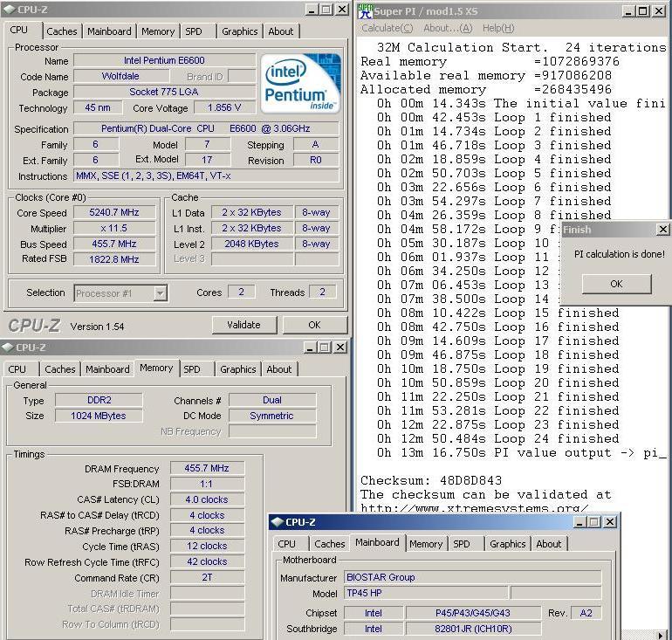Click the Multiplier value x 11.5

pyautogui.click(x=114, y=228)
